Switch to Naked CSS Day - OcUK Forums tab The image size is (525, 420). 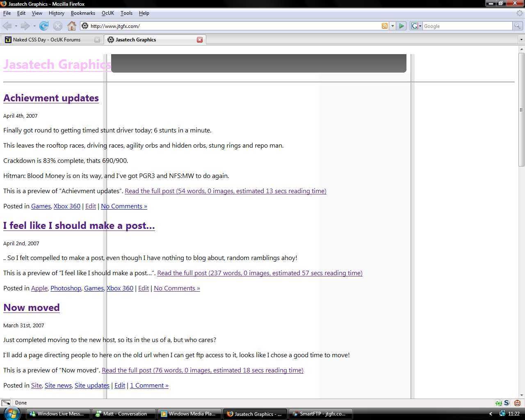(52, 40)
